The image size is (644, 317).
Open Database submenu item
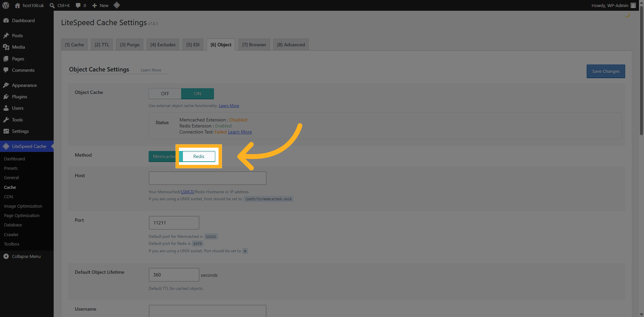click(13, 225)
